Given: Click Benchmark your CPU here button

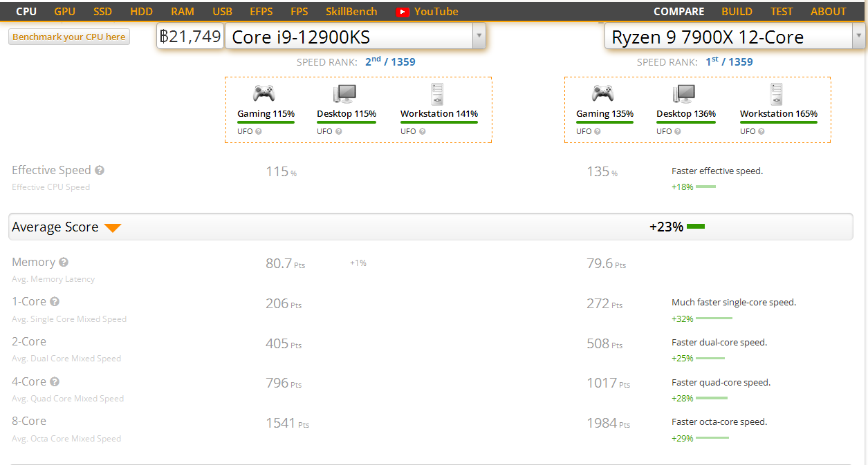Looking at the screenshot, I should pos(69,37).
